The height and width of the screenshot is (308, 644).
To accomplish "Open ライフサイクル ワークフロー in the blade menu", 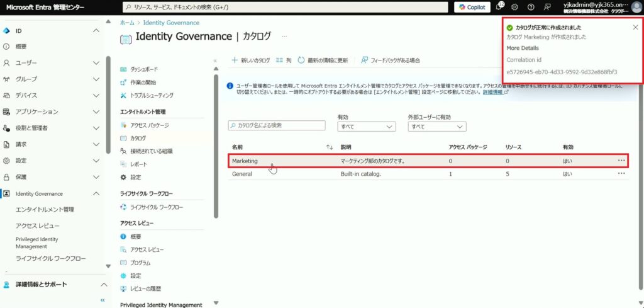I will point(157,207).
